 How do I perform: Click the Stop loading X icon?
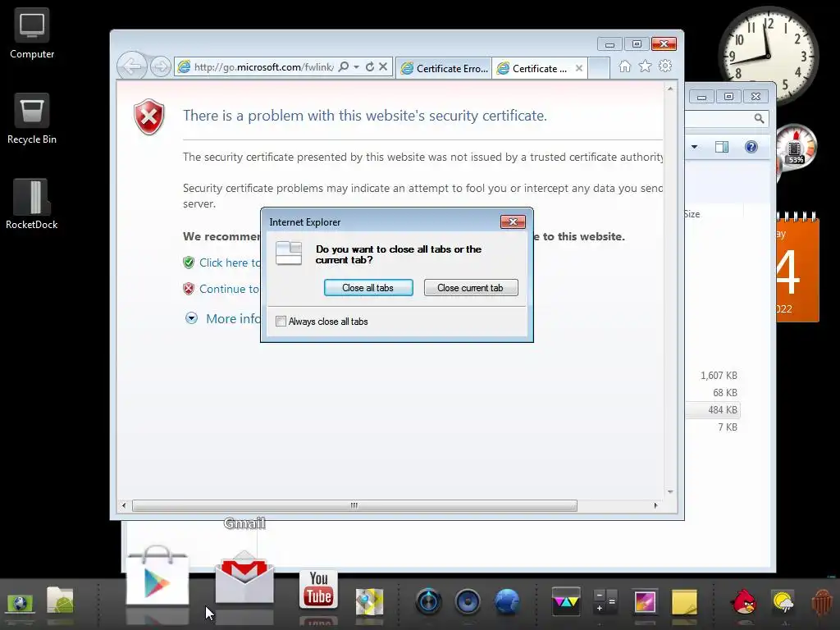383,66
